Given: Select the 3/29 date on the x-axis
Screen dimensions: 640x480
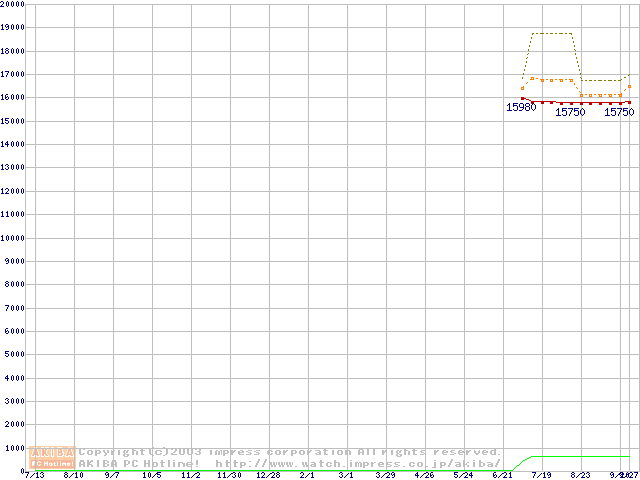Looking at the screenshot, I should [385, 476].
